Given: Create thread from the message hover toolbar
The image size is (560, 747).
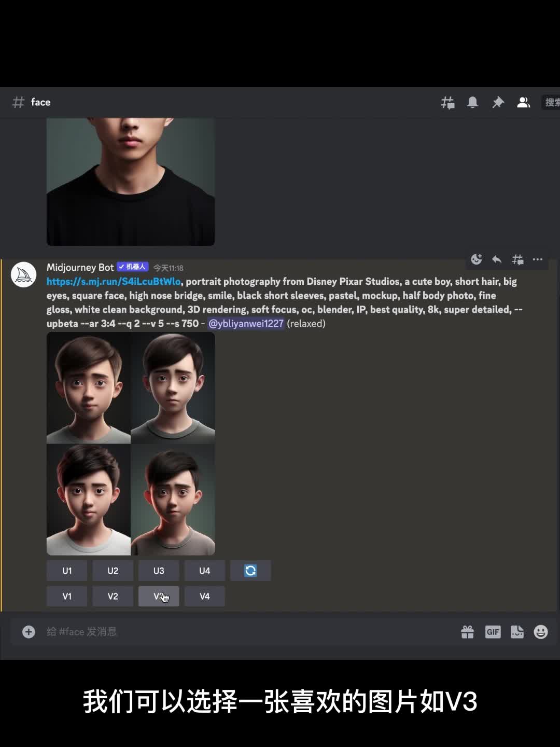Looking at the screenshot, I should (517, 259).
